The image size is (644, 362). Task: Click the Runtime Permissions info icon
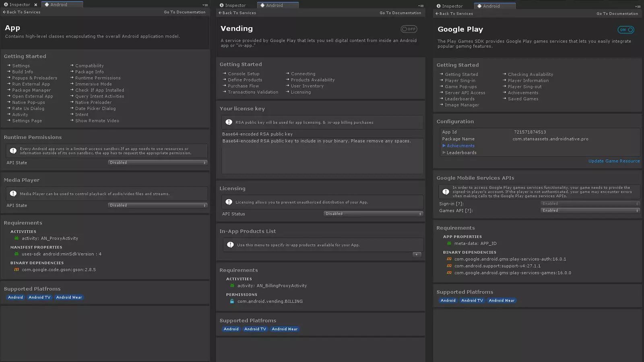click(x=13, y=151)
